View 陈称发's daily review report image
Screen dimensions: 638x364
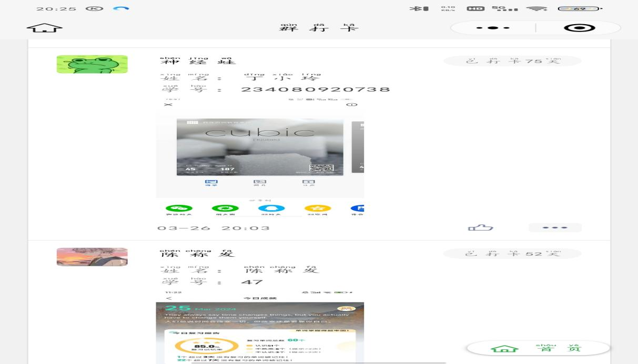(x=260, y=327)
